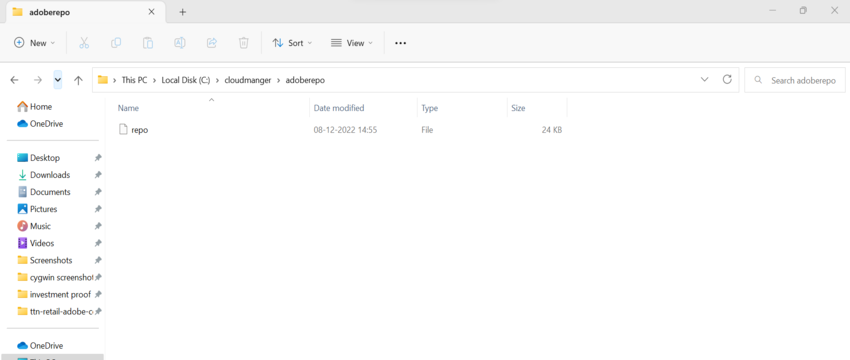Image resolution: width=850 pixels, height=360 pixels.
Task: Click the Paste clipboard icon
Action: (x=148, y=43)
